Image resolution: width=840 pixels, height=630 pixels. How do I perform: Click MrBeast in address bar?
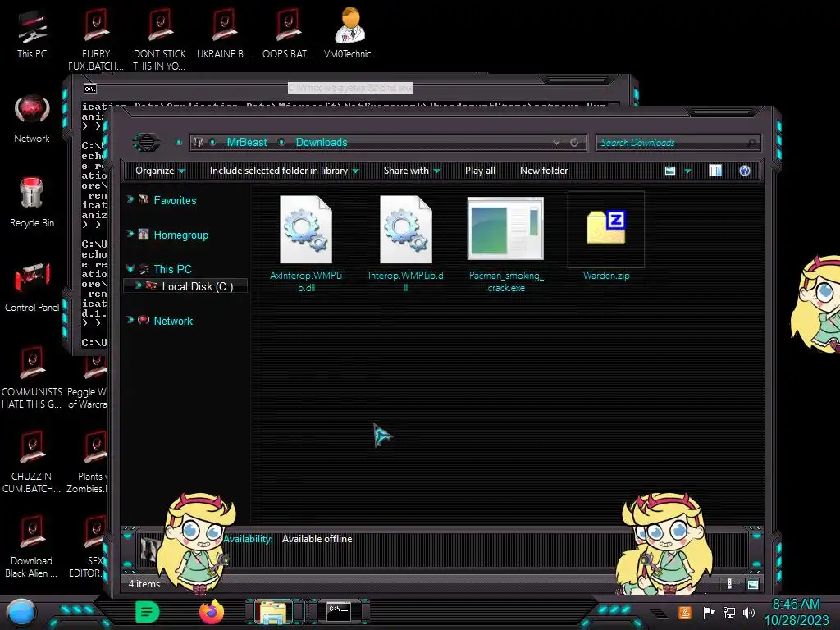pos(246,142)
